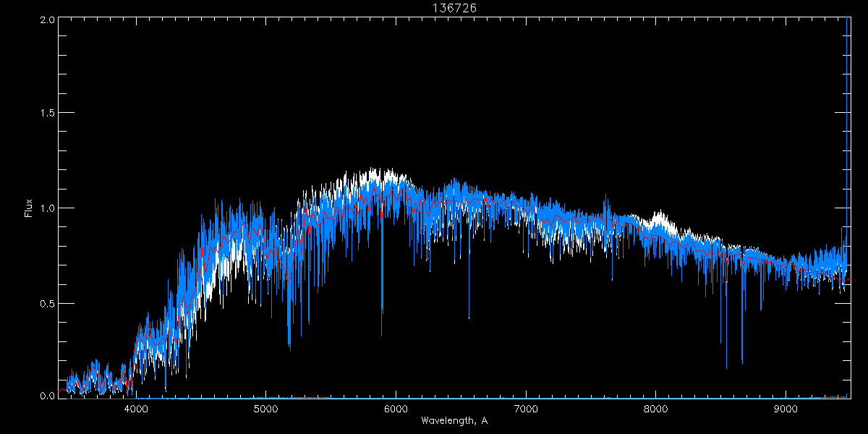
Task: Click the 9000 wavelength tick label
Action: pyautogui.click(x=786, y=408)
